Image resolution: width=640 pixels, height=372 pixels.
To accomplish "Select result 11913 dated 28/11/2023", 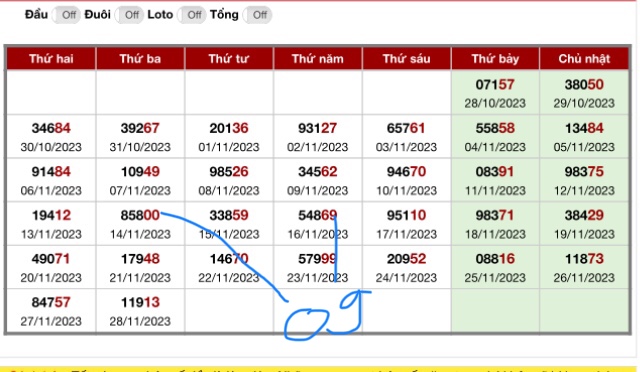I will point(140,311).
